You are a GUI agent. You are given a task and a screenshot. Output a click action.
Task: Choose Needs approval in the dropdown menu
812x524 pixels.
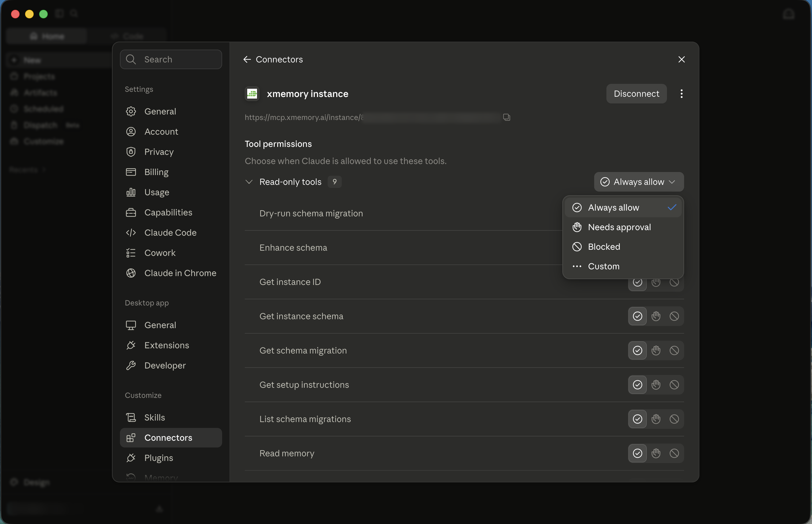pos(623,227)
